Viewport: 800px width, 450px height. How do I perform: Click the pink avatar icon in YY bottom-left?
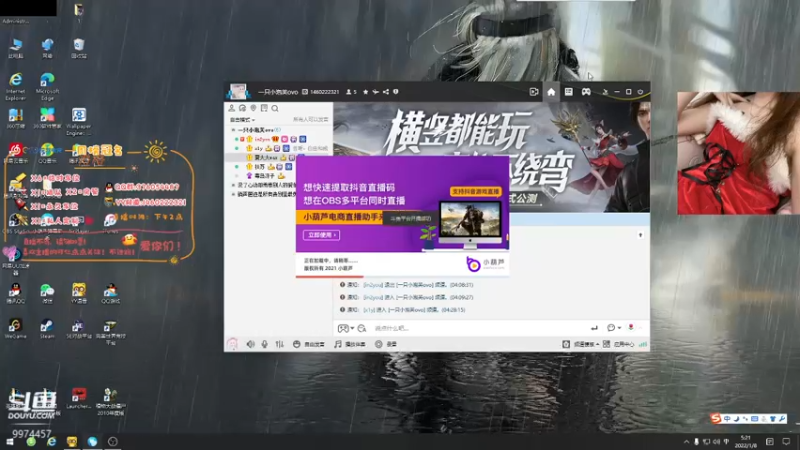tap(232, 344)
